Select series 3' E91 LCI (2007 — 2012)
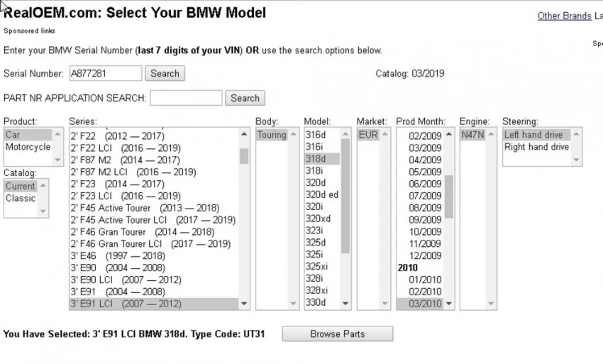This screenshot has height=364, width=603. [x=154, y=303]
